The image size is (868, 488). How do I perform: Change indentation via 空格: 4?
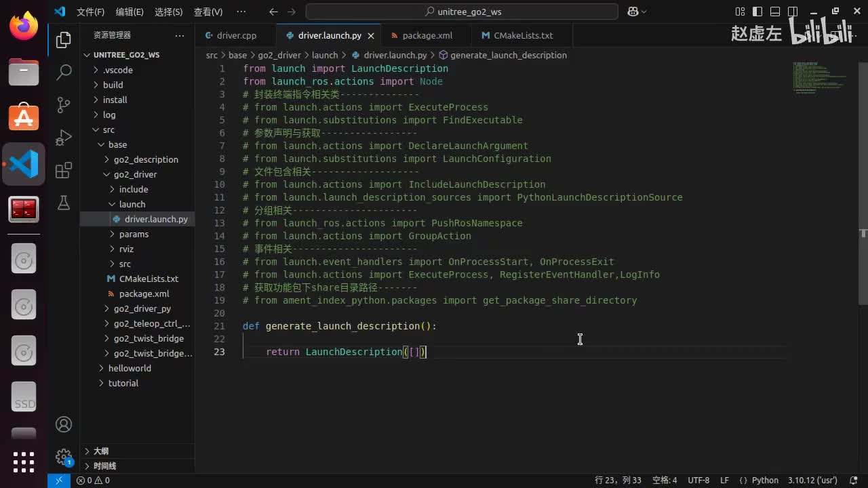(665, 480)
